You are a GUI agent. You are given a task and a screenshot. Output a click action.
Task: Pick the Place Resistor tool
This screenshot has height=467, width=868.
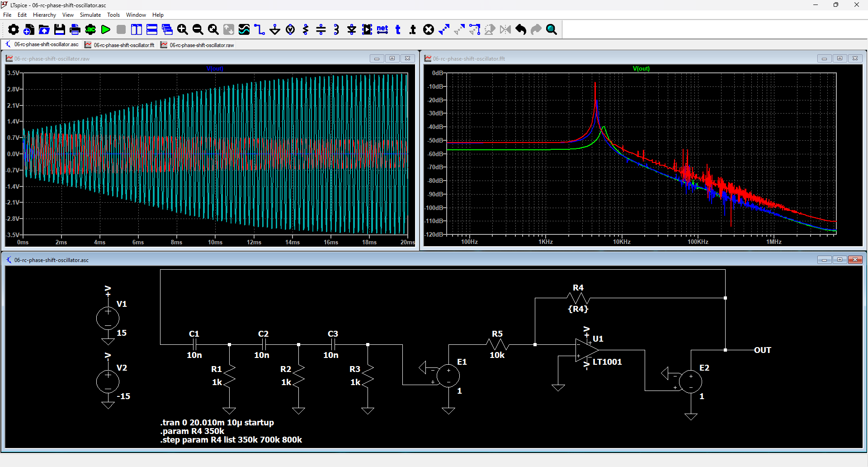(x=306, y=30)
